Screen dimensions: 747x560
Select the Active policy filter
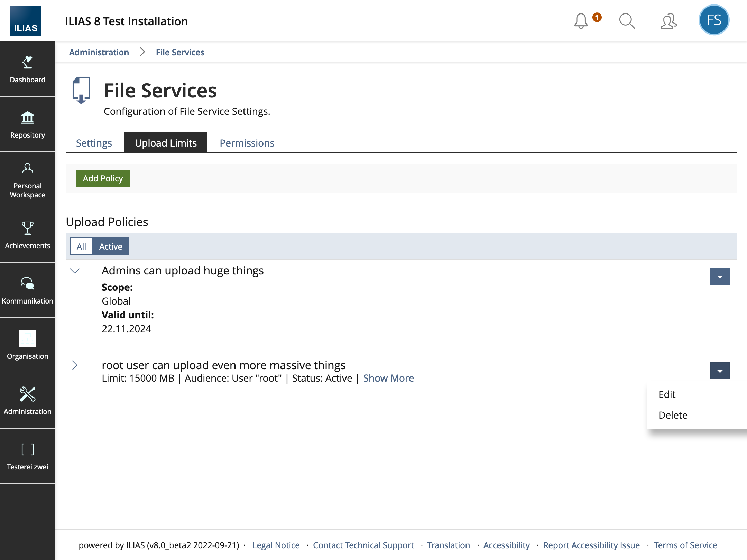111,246
